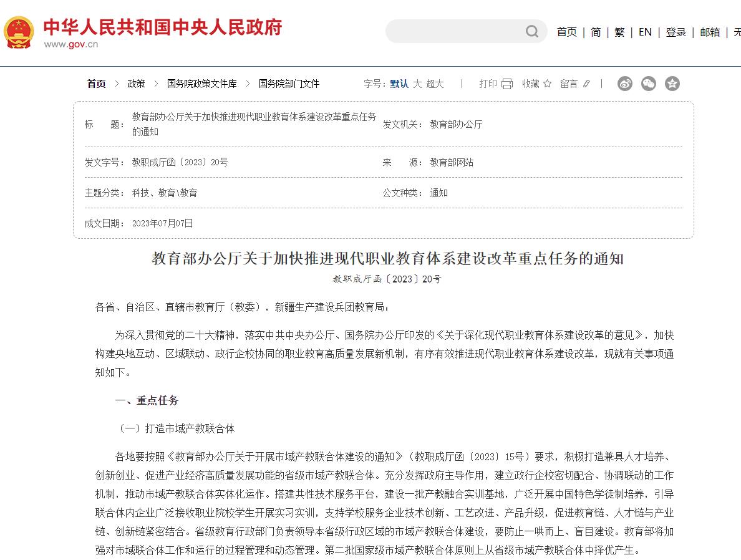
Task: Click document type value 通知
Action: 438,193
